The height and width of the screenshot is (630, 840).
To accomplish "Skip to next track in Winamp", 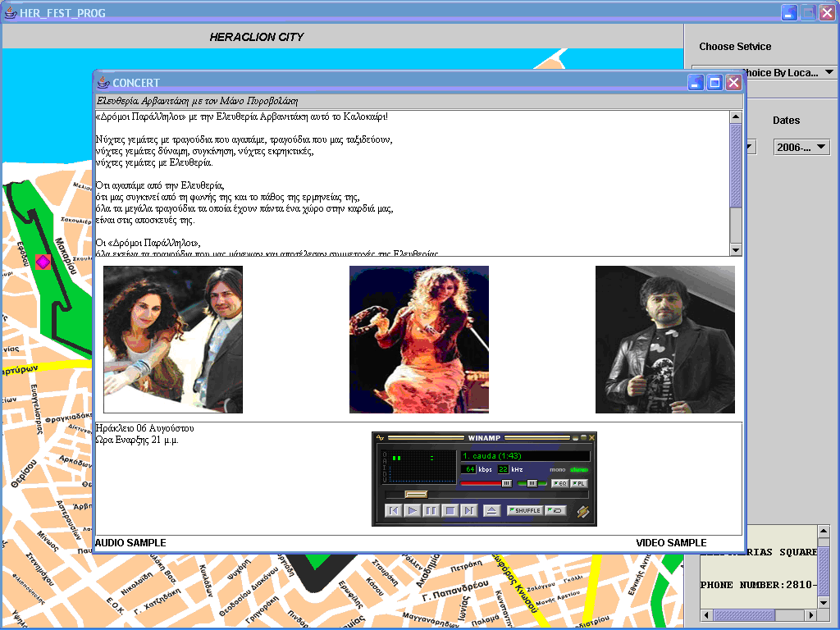I will [x=469, y=510].
